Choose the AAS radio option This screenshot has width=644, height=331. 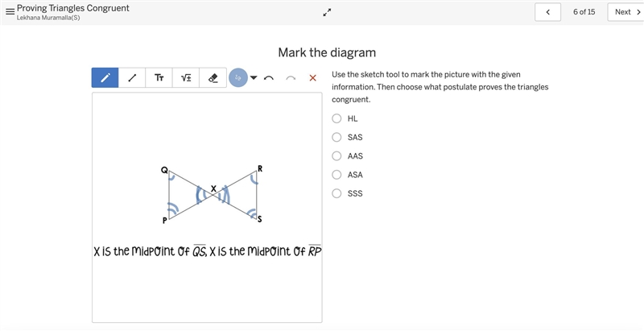[336, 156]
